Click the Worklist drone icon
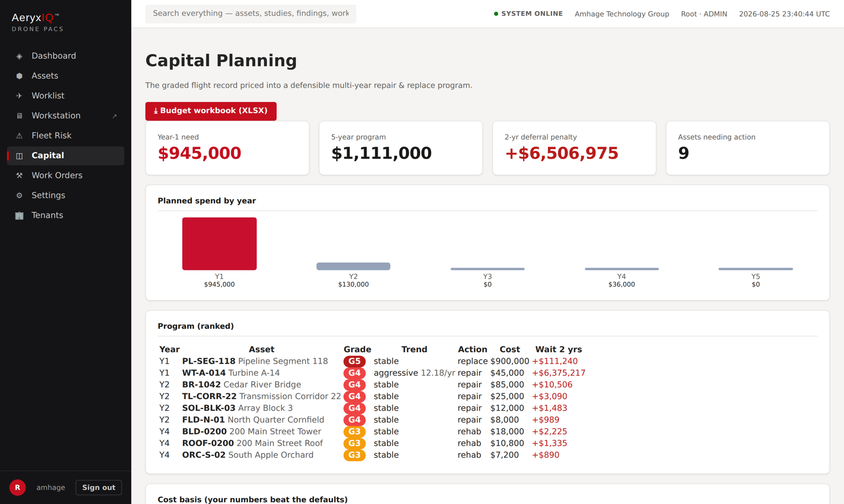 (20, 96)
